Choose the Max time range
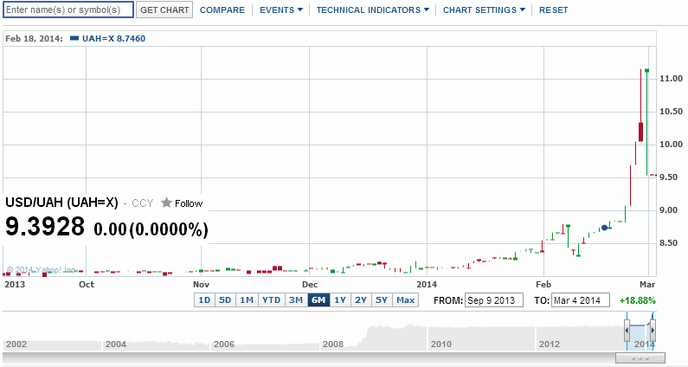Screen dimensions: 688x367 (405, 300)
